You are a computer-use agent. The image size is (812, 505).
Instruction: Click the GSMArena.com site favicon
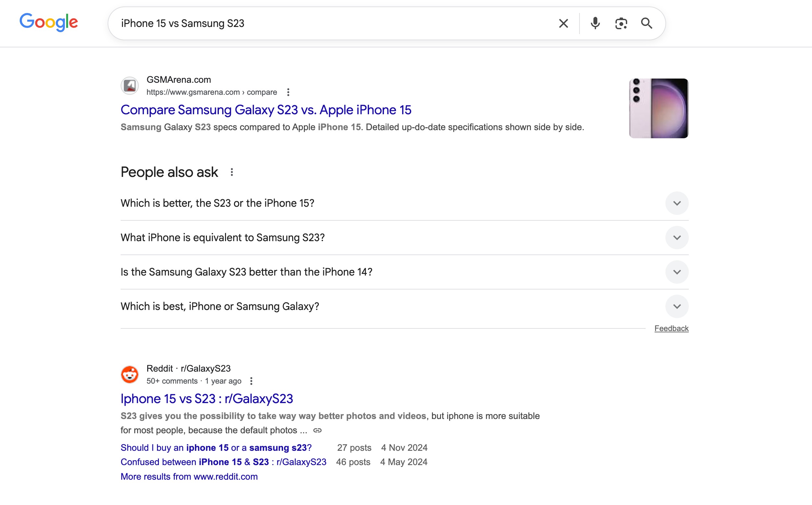tap(130, 85)
